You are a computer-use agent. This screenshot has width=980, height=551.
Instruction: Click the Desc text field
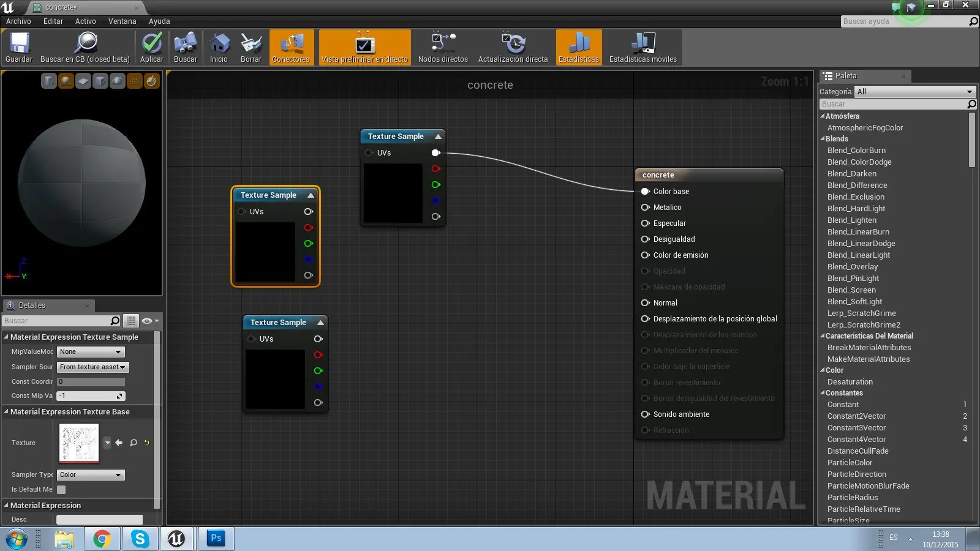[99, 520]
